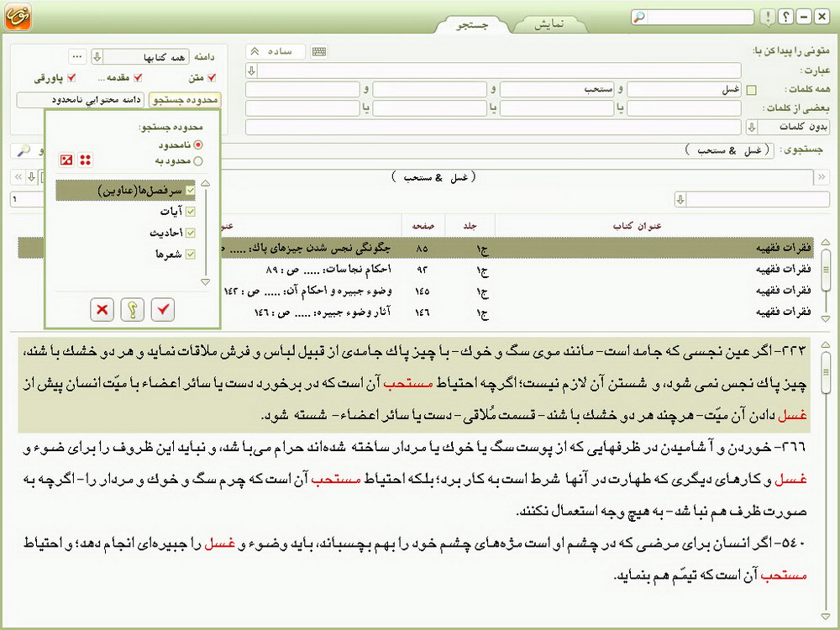Click the محدوده جستجو button
The image size is (840, 630).
click(185, 100)
